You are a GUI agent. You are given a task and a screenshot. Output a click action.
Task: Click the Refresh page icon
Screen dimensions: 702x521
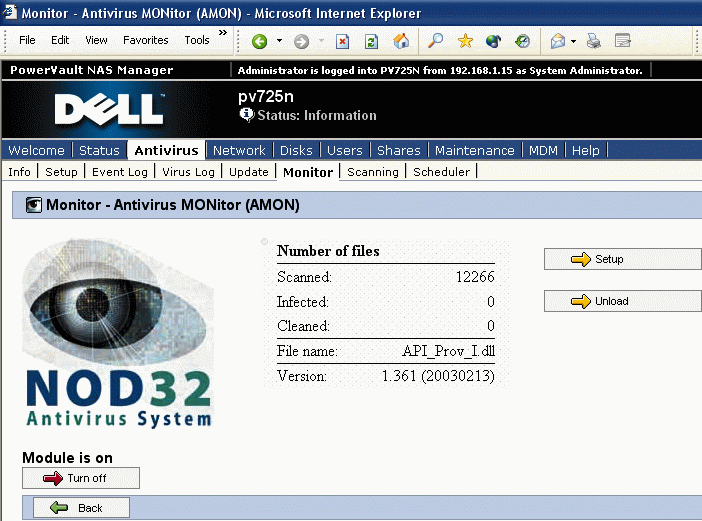coord(371,41)
